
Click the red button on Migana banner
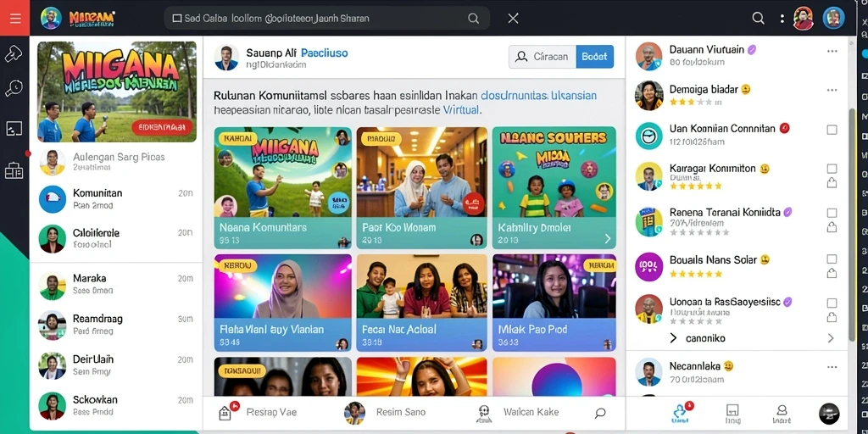pyautogui.click(x=162, y=127)
